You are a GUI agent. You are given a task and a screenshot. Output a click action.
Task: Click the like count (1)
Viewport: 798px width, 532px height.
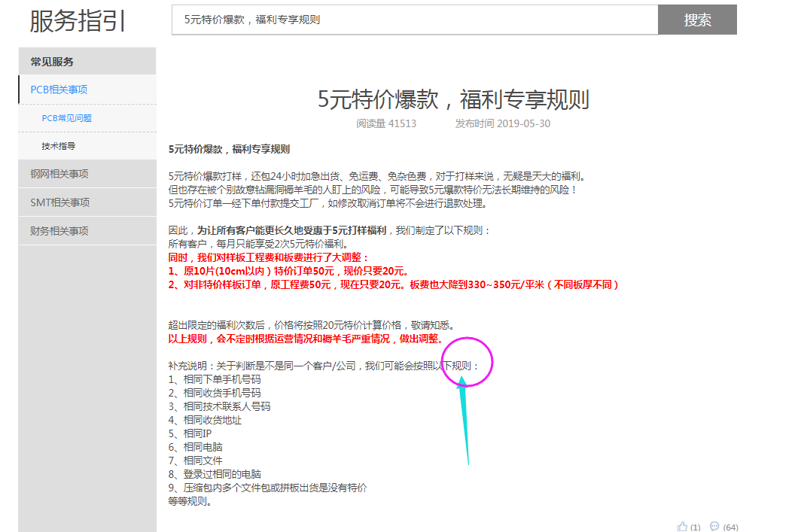[x=696, y=527]
